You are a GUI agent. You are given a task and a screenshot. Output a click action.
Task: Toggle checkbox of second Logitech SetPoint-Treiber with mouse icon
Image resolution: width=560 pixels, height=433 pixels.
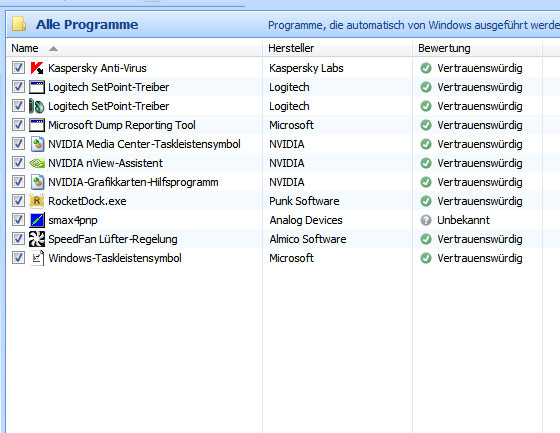coord(18,105)
